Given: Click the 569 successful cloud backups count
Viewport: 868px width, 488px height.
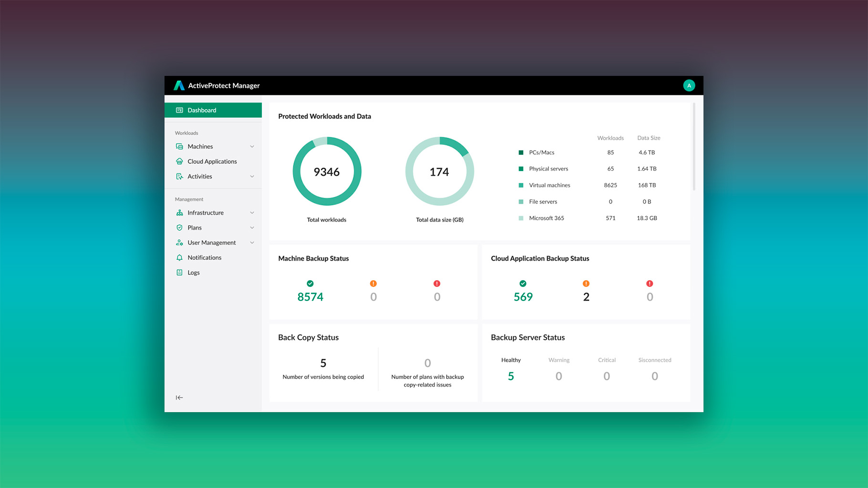Looking at the screenshot, I should [x=523, y=297].
